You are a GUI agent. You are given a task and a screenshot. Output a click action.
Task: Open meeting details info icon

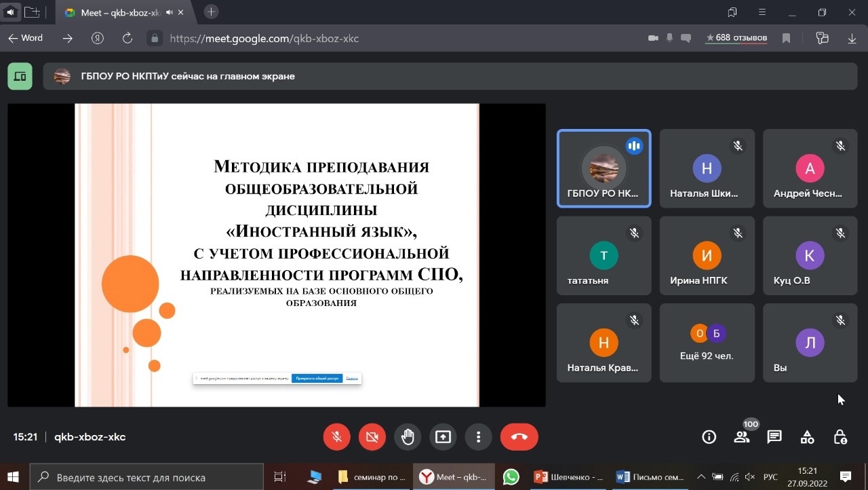[709, 437]
